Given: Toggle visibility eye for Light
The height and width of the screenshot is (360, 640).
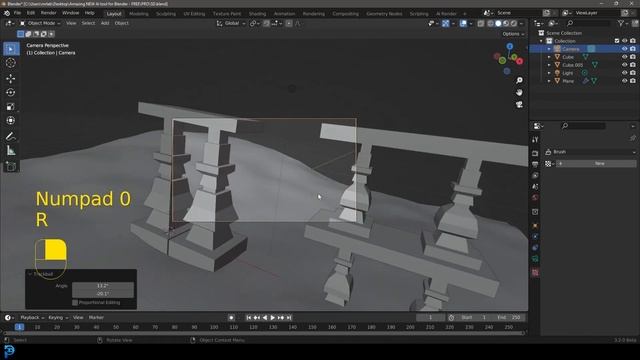Looking at the screenshot, I should [x=624, y=73].
